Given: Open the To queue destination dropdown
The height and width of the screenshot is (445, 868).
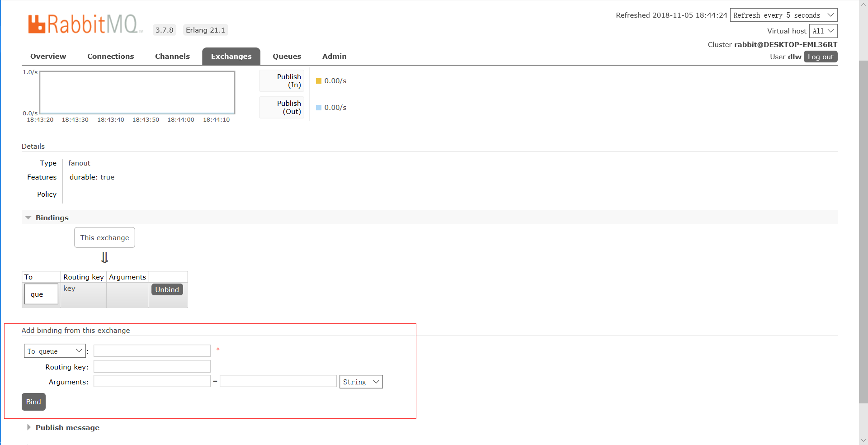Looking at the screenshot, I should (x=55, y=351).
